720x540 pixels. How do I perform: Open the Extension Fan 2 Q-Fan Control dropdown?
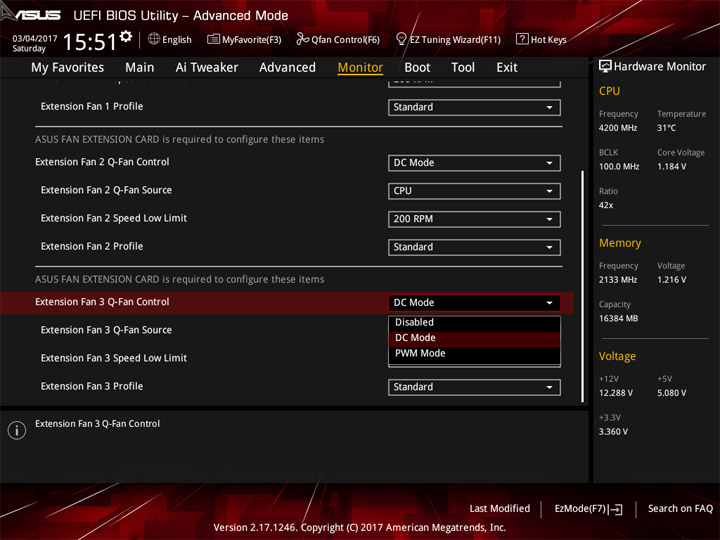click(x=474, y=163)
